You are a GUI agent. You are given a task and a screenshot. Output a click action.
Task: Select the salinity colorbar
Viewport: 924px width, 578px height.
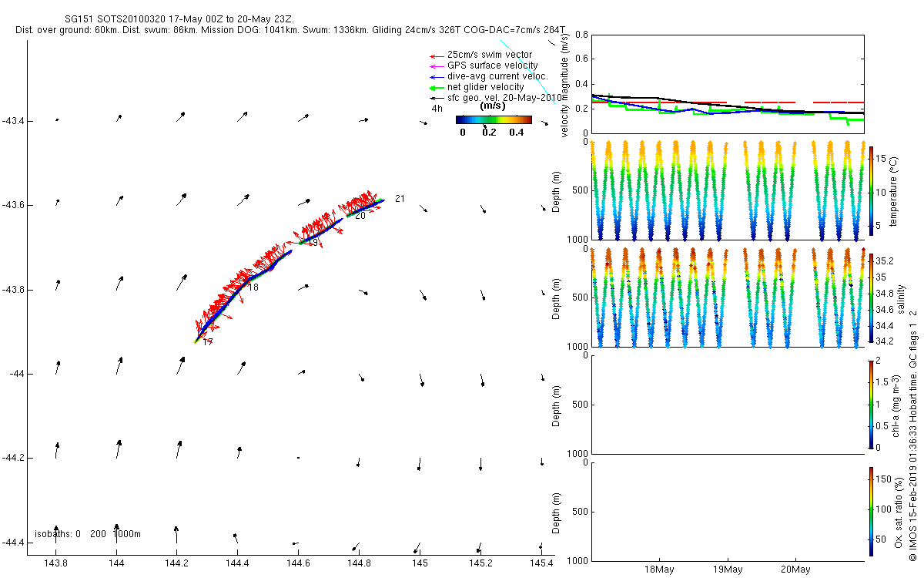coord(872,297)
